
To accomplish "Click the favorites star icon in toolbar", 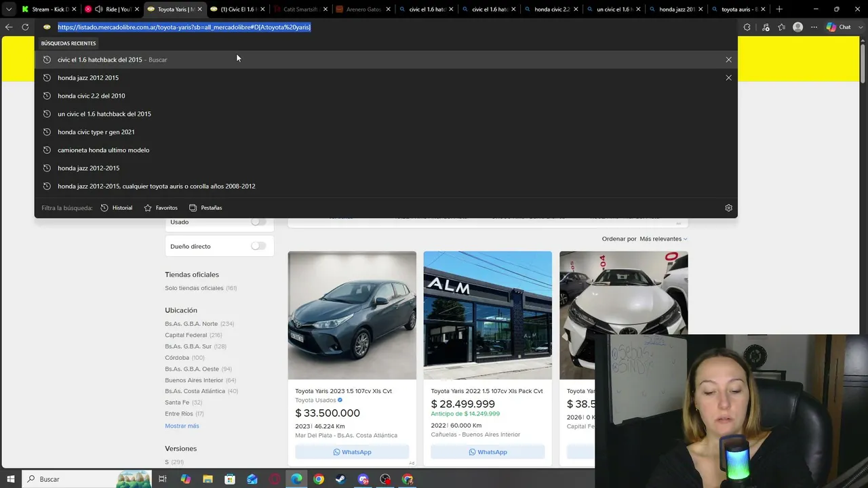I will click(x=782, y=27).
